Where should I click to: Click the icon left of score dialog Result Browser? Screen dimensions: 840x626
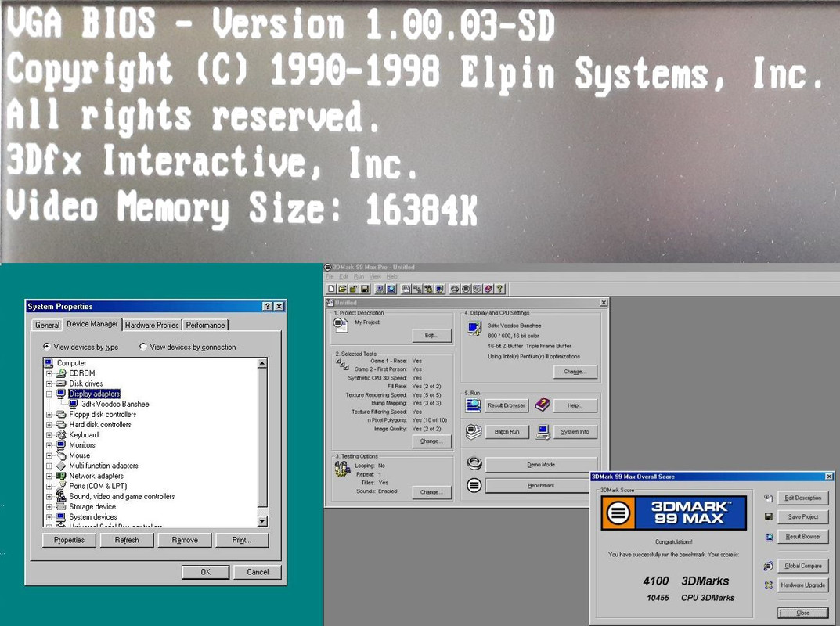coord(769,537)
